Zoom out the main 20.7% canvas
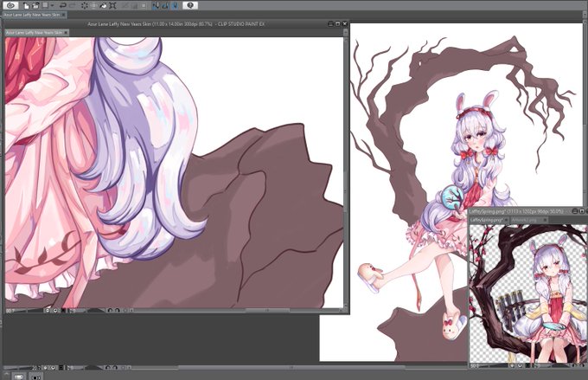Screen dimensions: 588x380 coord(45,368)
